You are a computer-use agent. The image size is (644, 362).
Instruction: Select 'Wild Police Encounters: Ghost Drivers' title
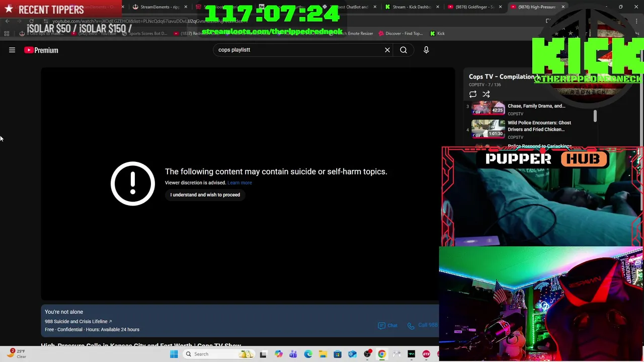tap(539, 126)
